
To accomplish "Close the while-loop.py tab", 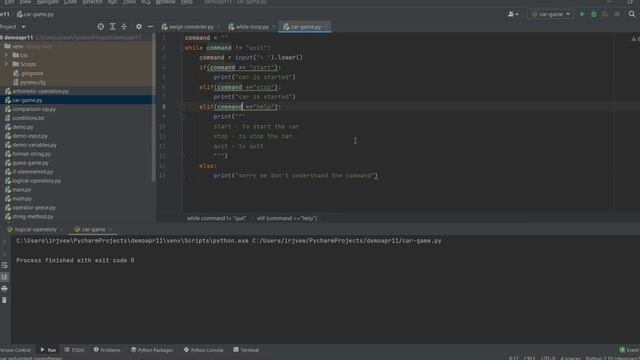I will 274,27.
